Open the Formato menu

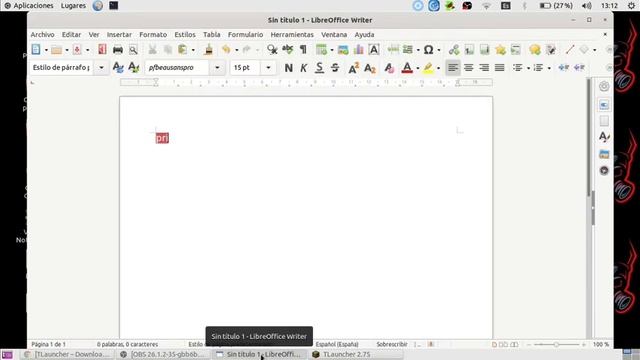click(153, 35)
